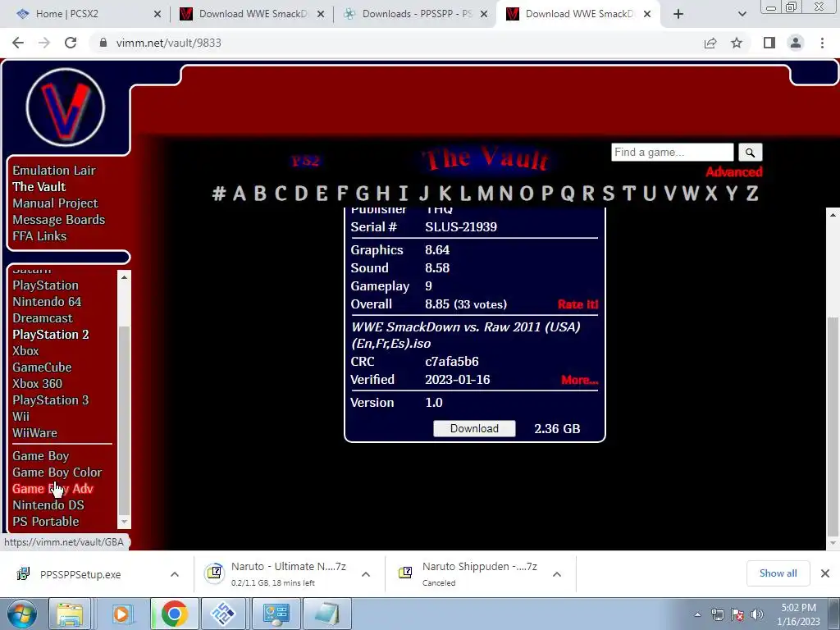Select Nintendo DS in the console list
This screenshot has height=630, width=840.
click(48, 505)
